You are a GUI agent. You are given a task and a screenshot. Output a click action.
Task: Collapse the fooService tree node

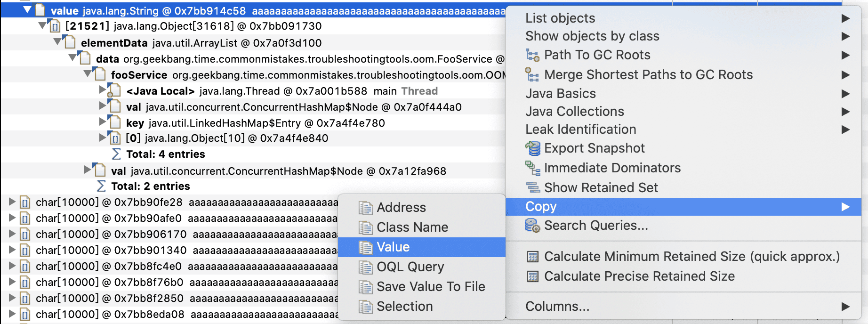click(88, 73)
